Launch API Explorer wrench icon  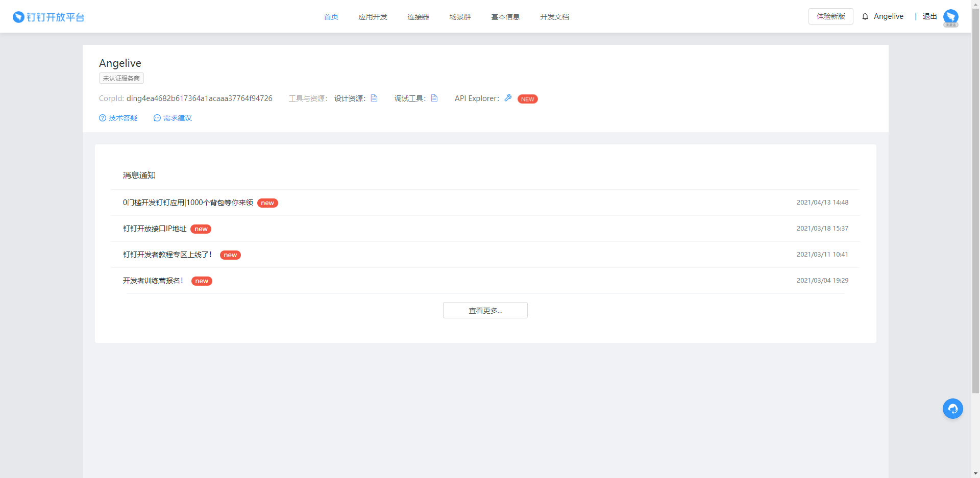tap(508, 98)
